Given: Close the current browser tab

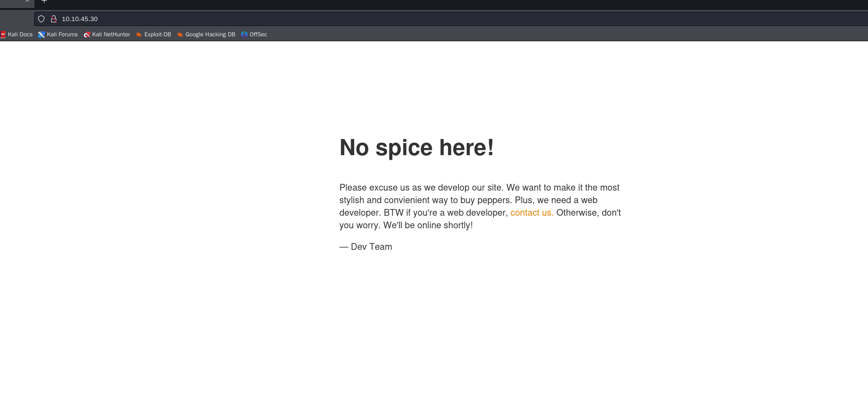Looking at the screenshot, I should pos(27,1).
